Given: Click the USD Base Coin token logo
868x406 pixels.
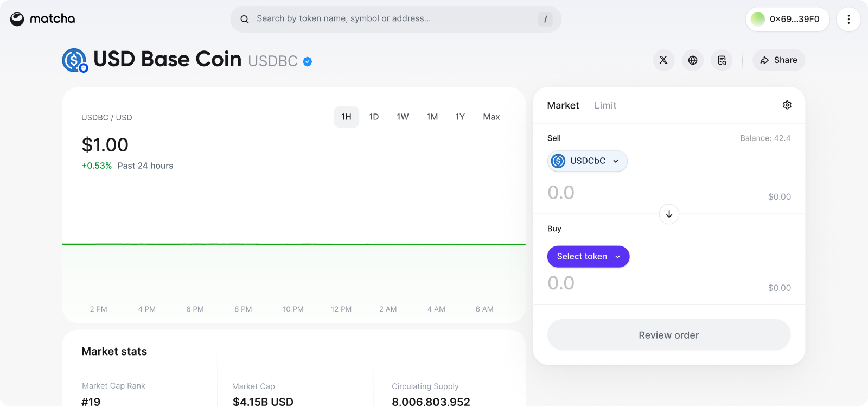Looking at the screenshot, I should (75, 60).
